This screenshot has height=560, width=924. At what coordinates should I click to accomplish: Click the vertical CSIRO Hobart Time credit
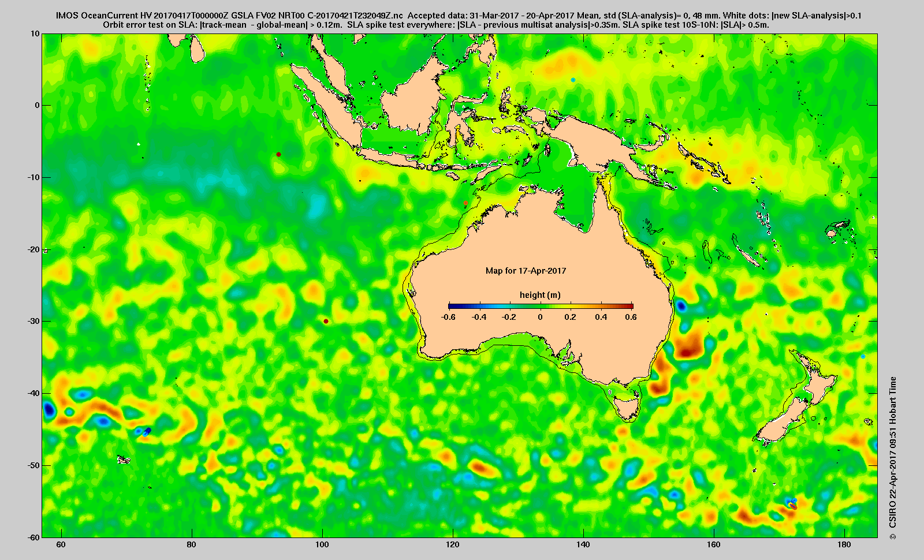pos(893,459)
